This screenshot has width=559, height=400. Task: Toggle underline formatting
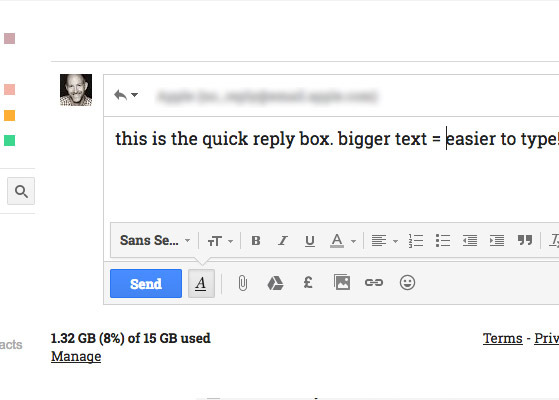tap(310, 241)
